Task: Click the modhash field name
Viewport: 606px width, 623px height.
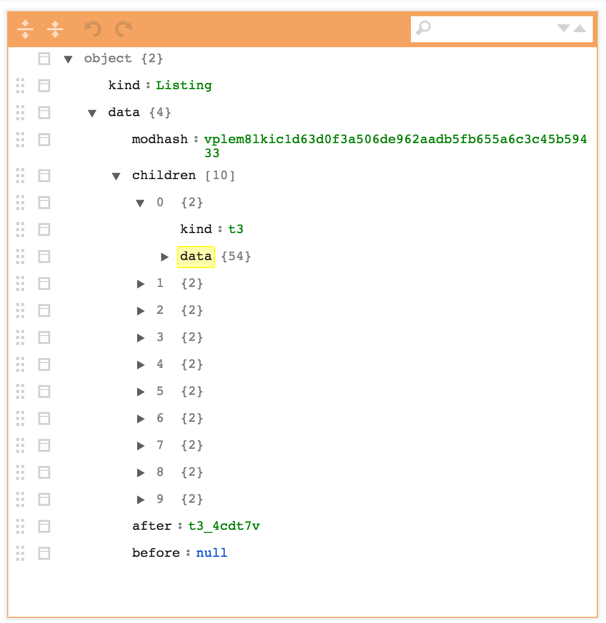Action: 160,139
